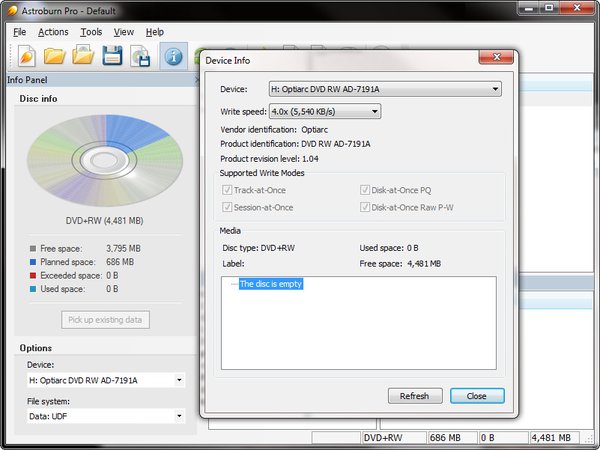The width and height of the screenshot is (600, 450).
Task: Click the blue Planned space legend square
Action: point(33,262)
